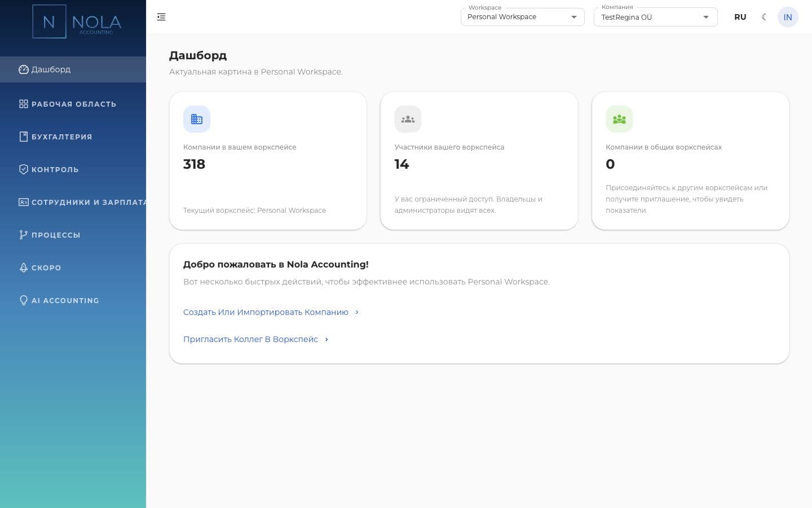
Task: Open the СКОРО menu section
Action: [x=73, y=268]
